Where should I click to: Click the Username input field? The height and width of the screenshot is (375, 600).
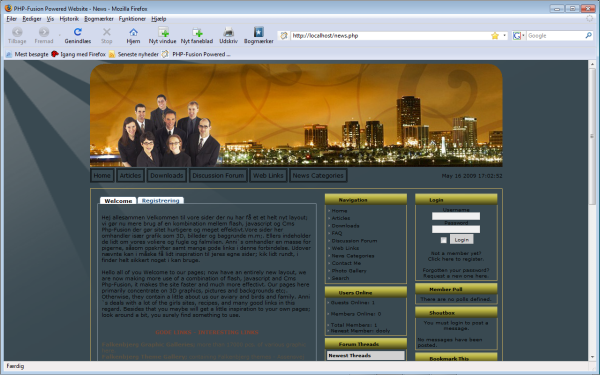[x=456, y=216]
